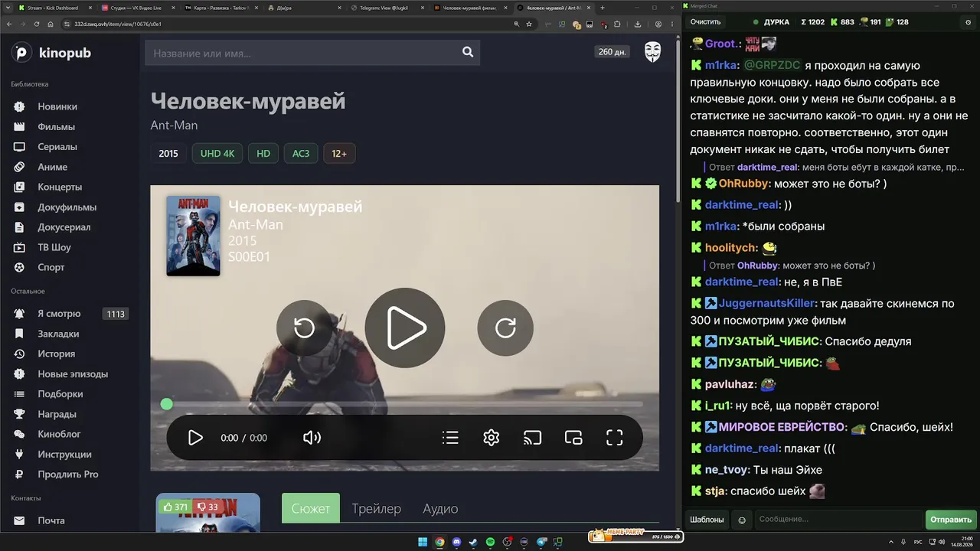The width and height of the screenshot is (980, 551).
Task: Click the HD quality badge
Action: (x=263, y=153)
